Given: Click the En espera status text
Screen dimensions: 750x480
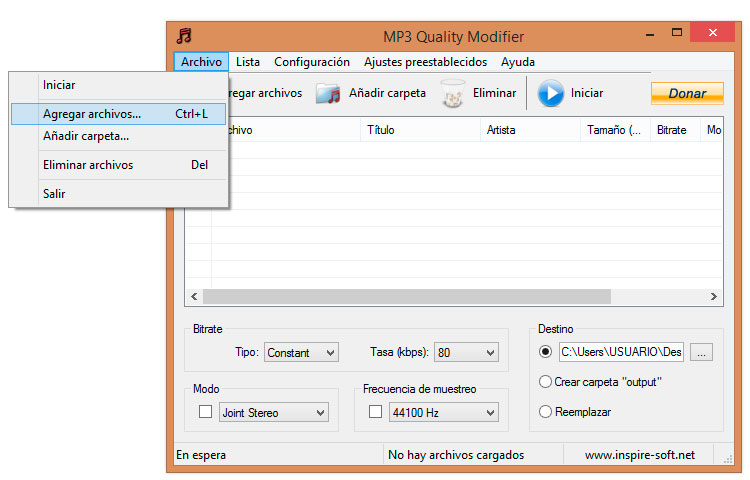Looking at the screenshot, I should pos(201,455).
